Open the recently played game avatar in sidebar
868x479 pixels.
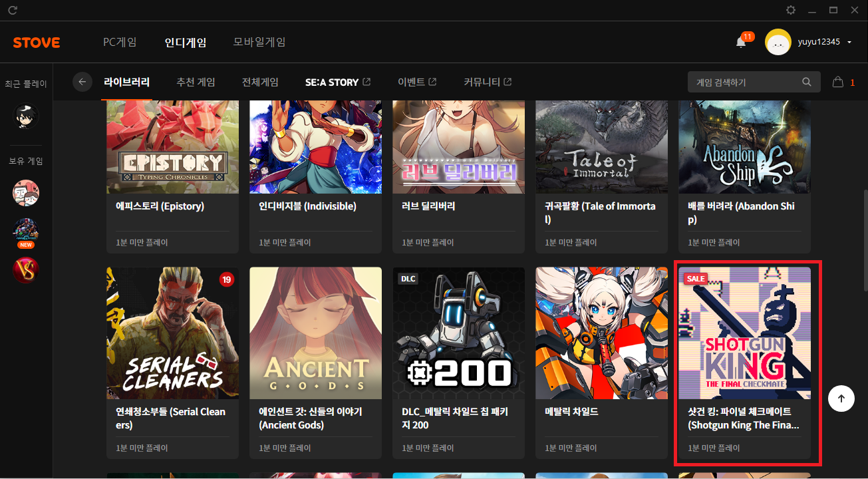coord(26,116)
